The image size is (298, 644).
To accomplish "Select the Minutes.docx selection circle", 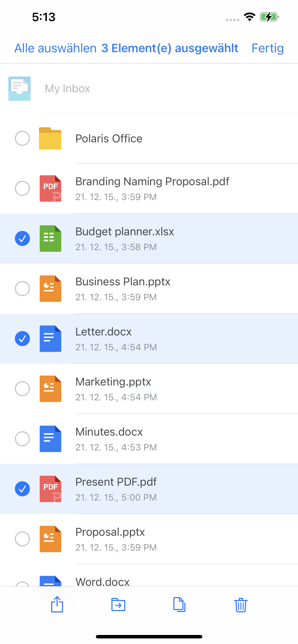I will click(x=22, y=439).
